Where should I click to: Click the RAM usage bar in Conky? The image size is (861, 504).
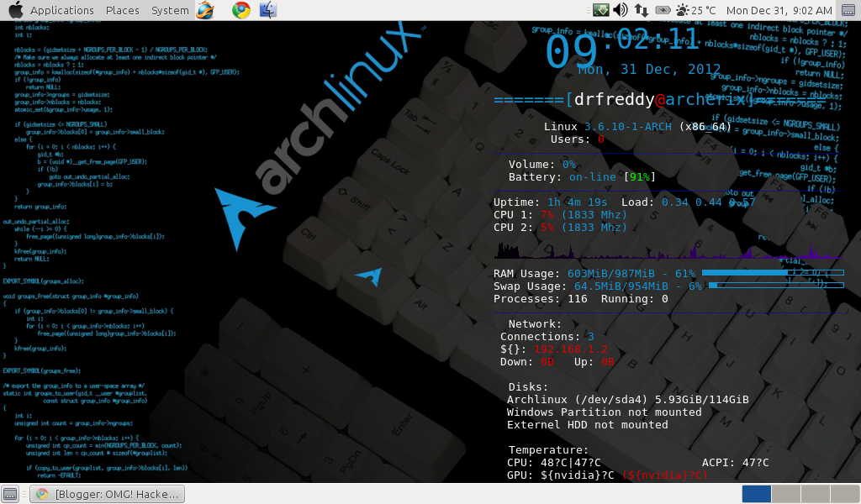[x=773, y=272]
